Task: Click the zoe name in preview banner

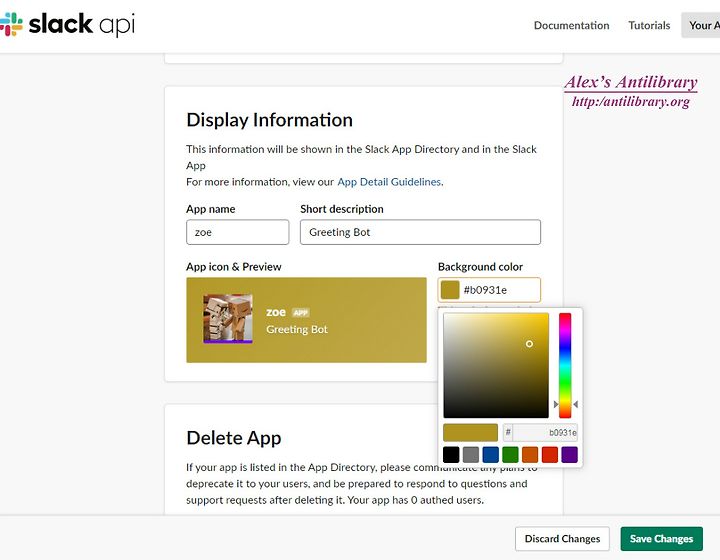Action: 276,312
